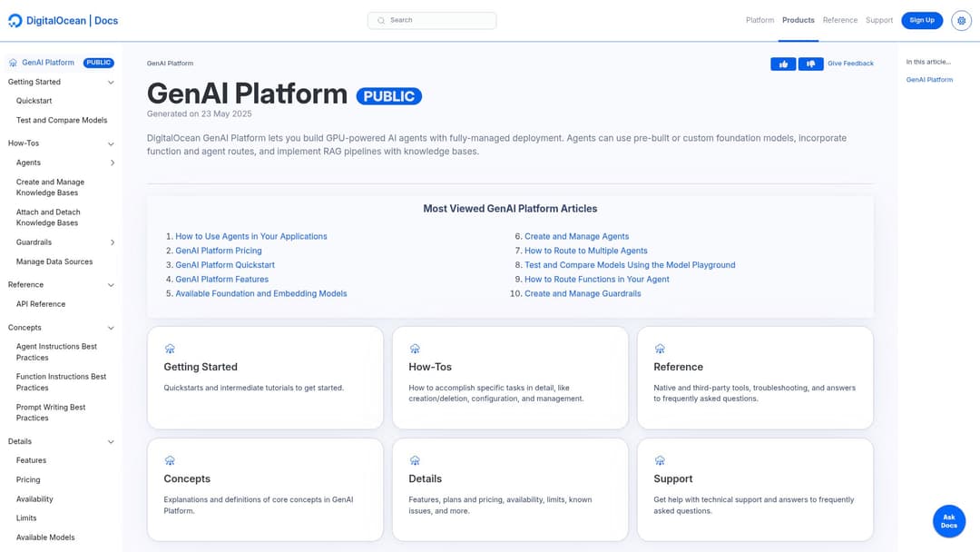
Task: Click the Give Feedback link
Action: [850, 64]
